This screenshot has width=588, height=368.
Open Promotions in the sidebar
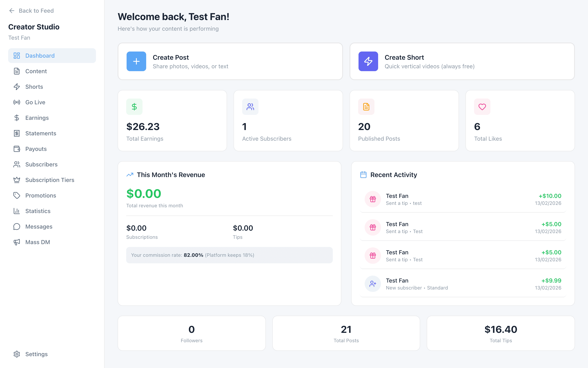tap(52, 195)
